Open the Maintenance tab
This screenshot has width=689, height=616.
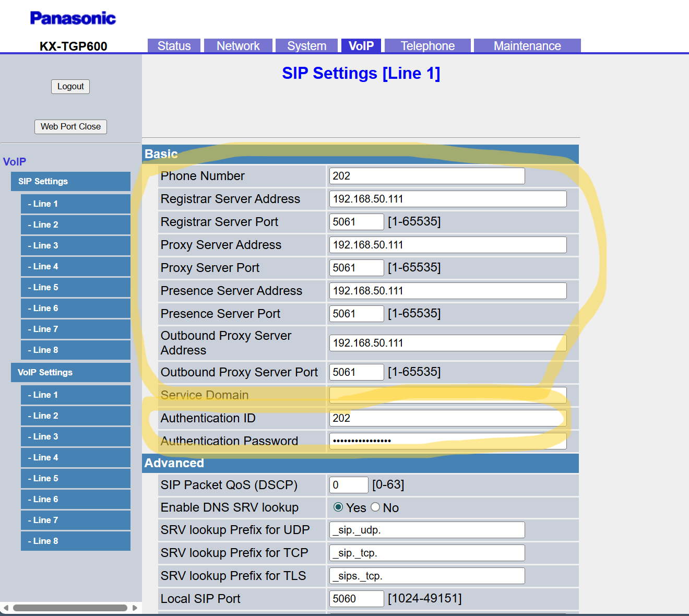[527, 46]
